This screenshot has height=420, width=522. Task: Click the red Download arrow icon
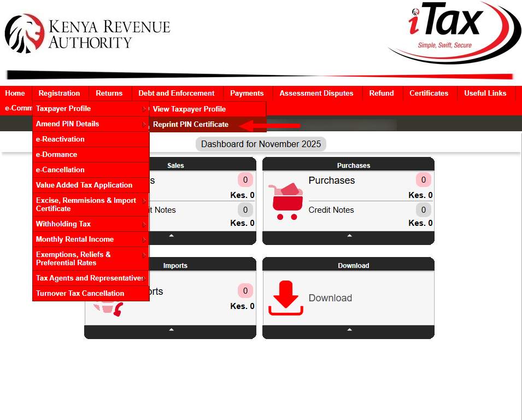[x=285, y=298]
